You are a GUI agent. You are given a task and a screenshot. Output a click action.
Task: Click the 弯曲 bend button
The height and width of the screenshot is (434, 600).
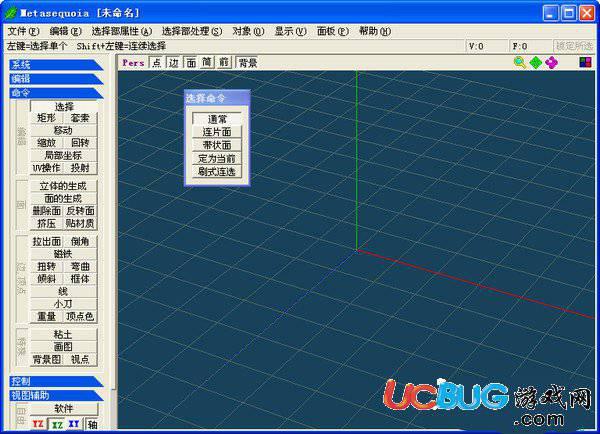(80, 266)
